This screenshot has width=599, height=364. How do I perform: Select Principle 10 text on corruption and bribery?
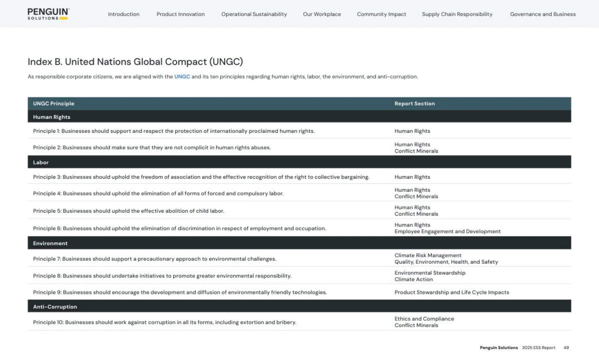164,322
